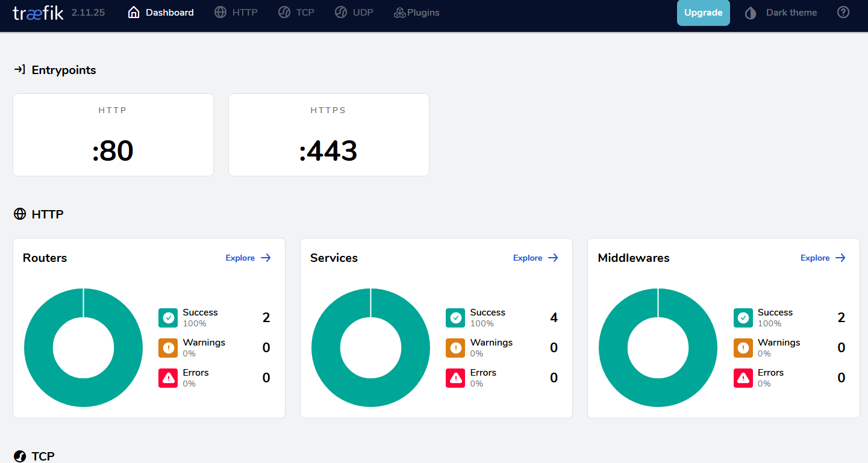Click the Traefik logo
This screenshot has width=868, height=463.
tap(38, 13)
